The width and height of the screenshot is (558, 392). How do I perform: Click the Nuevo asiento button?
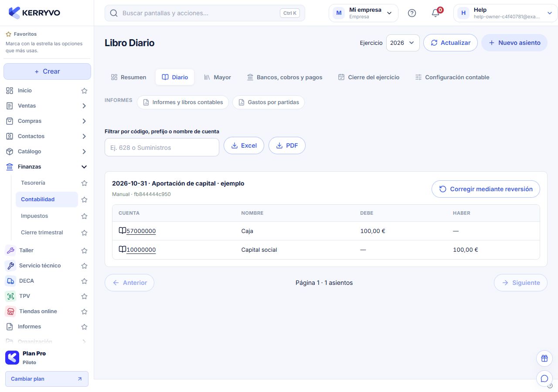tap(514, 43)
